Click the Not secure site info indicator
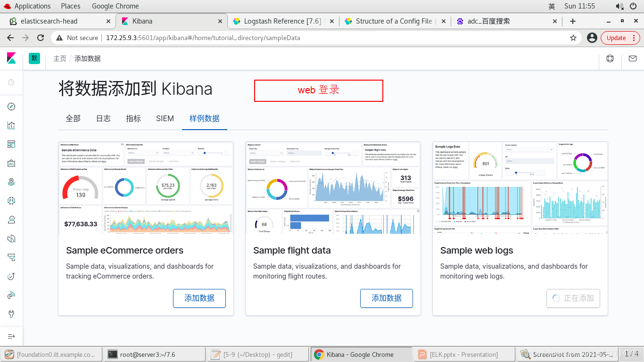 pyautogui.click(x=77, y=38)
